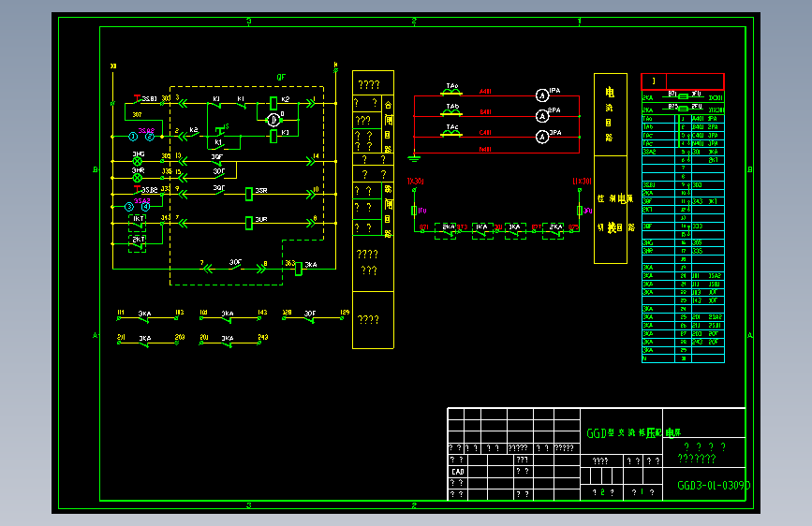Select the 1FU fuse symbol

point(414,211)
